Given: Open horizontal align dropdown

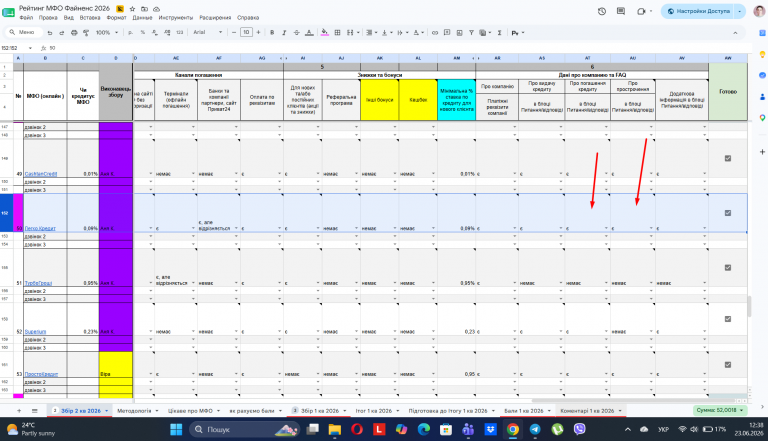Looking at the screenshot, I should tap(372, 33).
